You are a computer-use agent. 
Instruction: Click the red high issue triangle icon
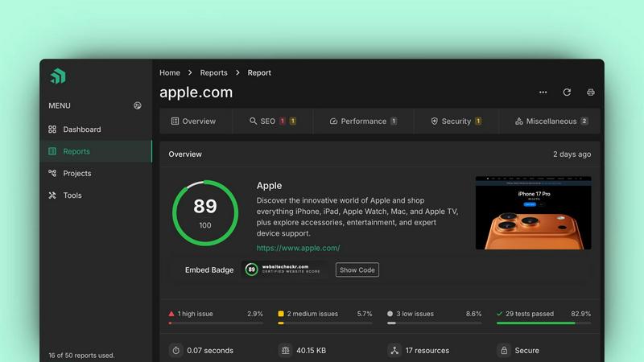(171, 314)
